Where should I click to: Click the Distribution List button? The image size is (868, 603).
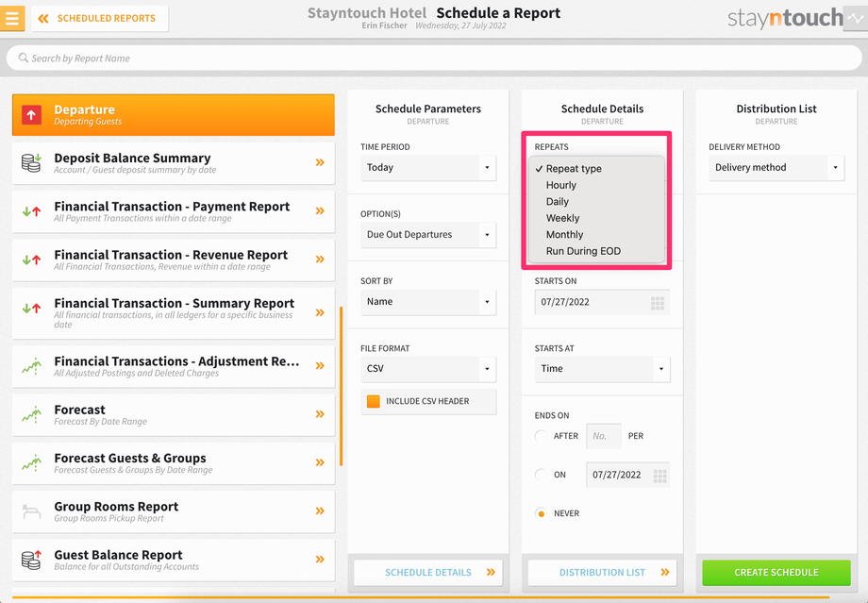[x=602, y=573]
